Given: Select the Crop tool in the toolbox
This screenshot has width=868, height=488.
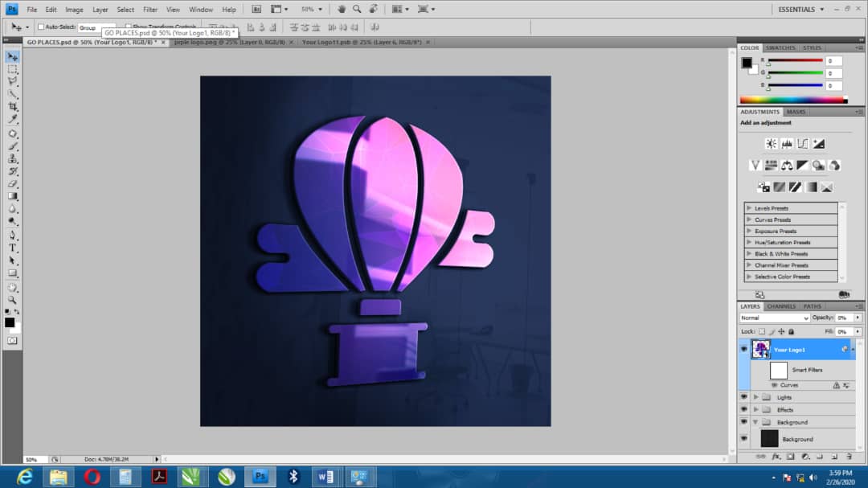Looking at the screenshot, I should point(13,107).
